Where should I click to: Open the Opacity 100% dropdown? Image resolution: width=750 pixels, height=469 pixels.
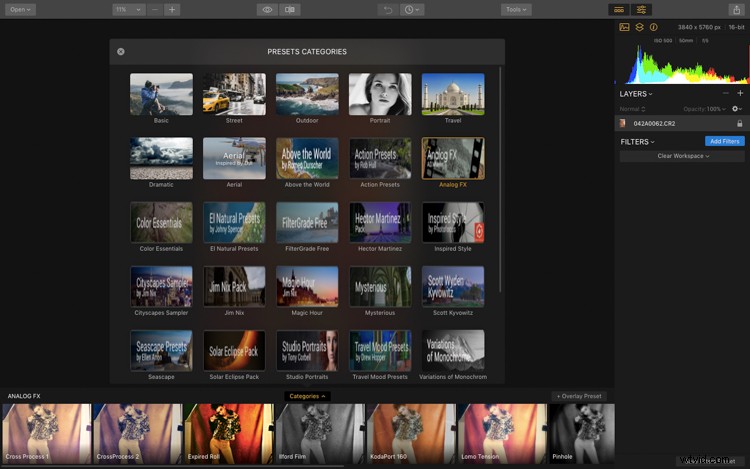(x=704, y=109)
